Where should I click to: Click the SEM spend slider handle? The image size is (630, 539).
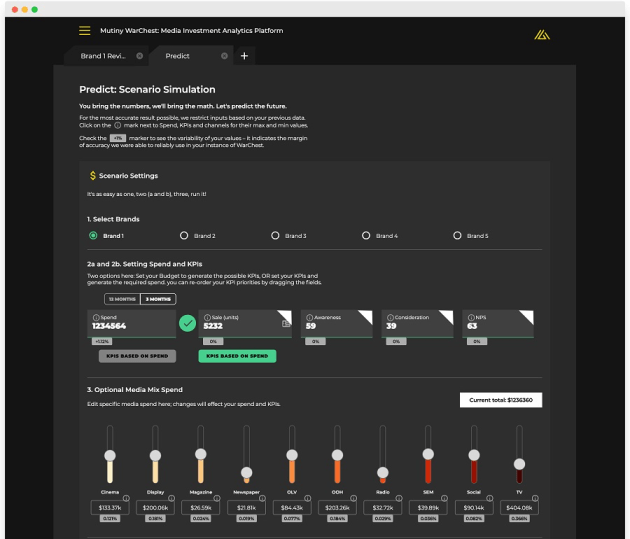click(428, 454)
